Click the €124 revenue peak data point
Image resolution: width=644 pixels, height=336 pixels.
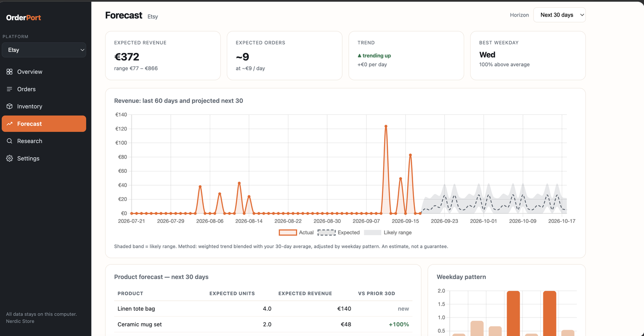[x=385, y=126]
